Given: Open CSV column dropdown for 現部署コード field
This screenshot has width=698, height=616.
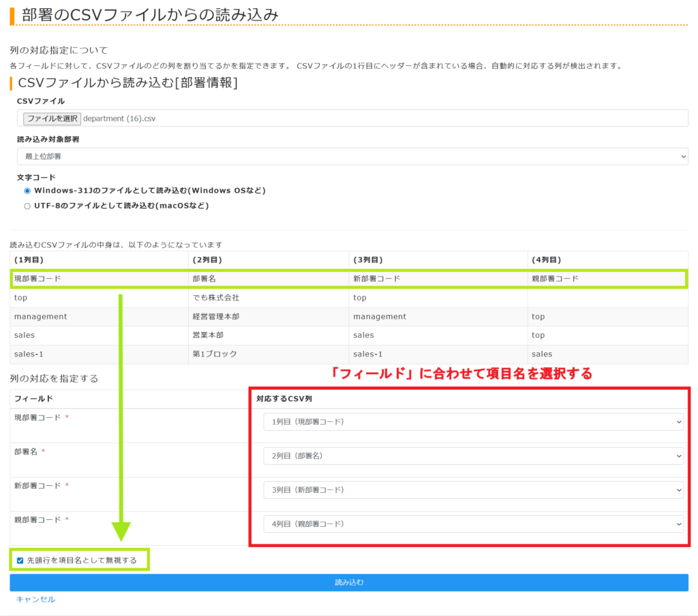Looking at the screenshot, I should (x=473, y=422).
